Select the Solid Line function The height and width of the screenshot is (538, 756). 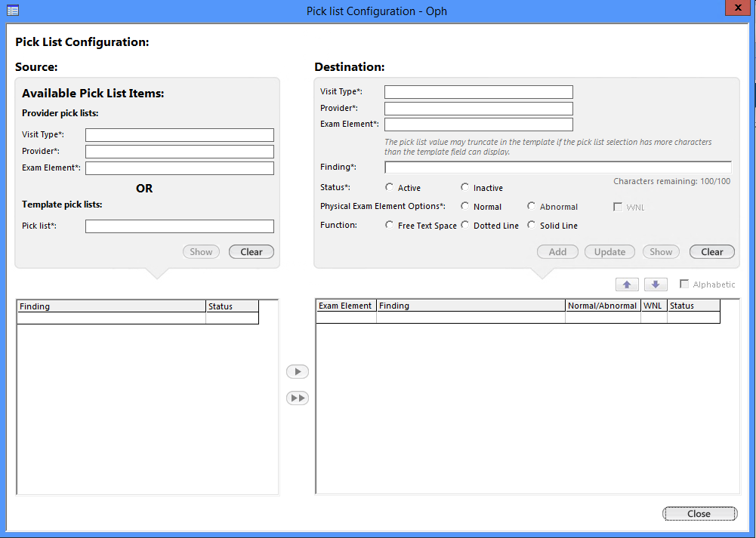[x=532, y=225]
